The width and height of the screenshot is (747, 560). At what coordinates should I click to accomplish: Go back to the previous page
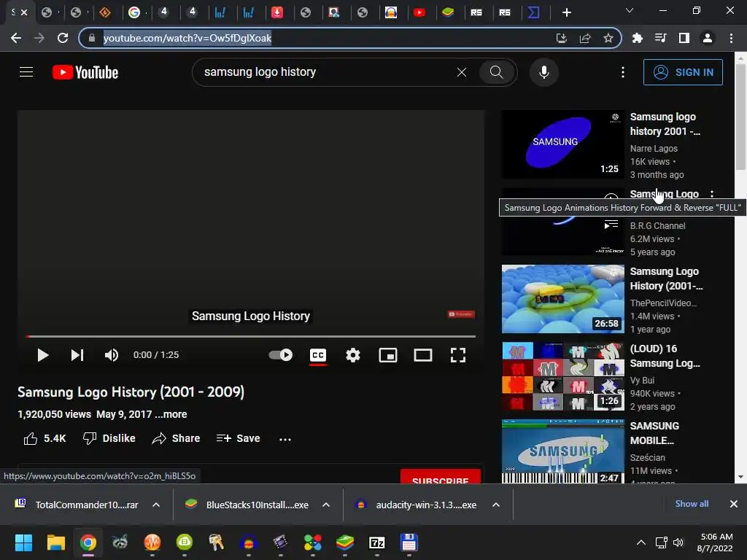(x=16, y=38)
